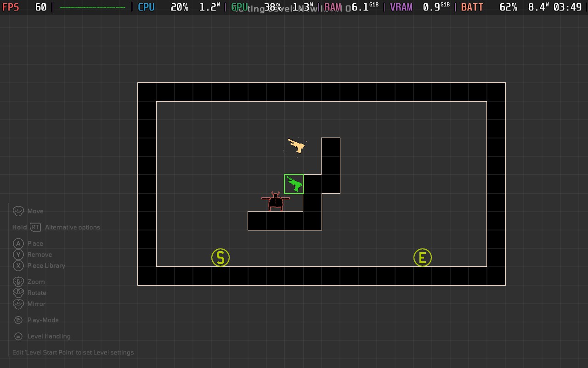Click the RT Alternative options icon
Viewport: 588px width, 368px height.
click(35, 227)
